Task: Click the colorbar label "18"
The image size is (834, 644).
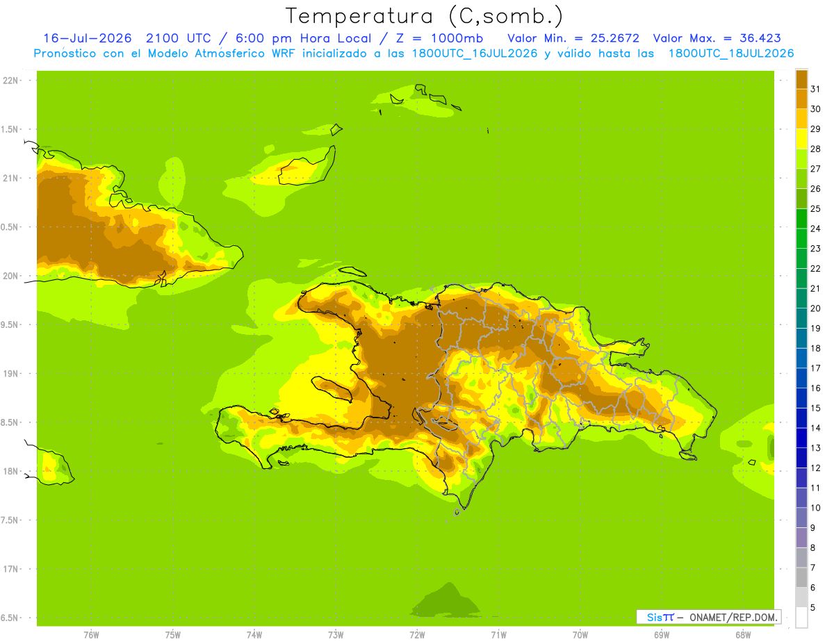Action: click(x=815, y=348)
